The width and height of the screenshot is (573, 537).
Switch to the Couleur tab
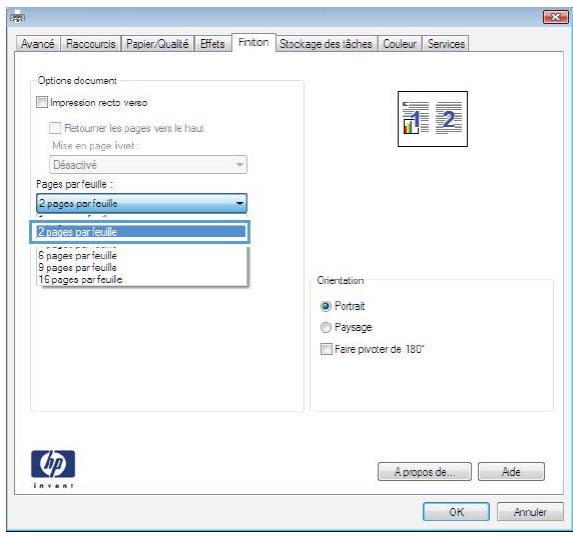(x=400, y=44)
